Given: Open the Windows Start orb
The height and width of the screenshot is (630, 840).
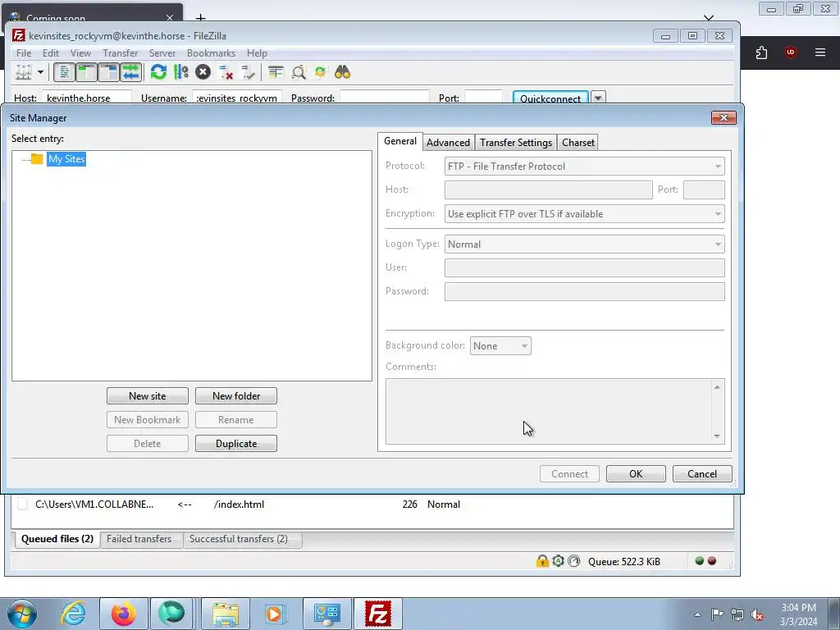Looking at the screenshot, I should pos(22,614).
